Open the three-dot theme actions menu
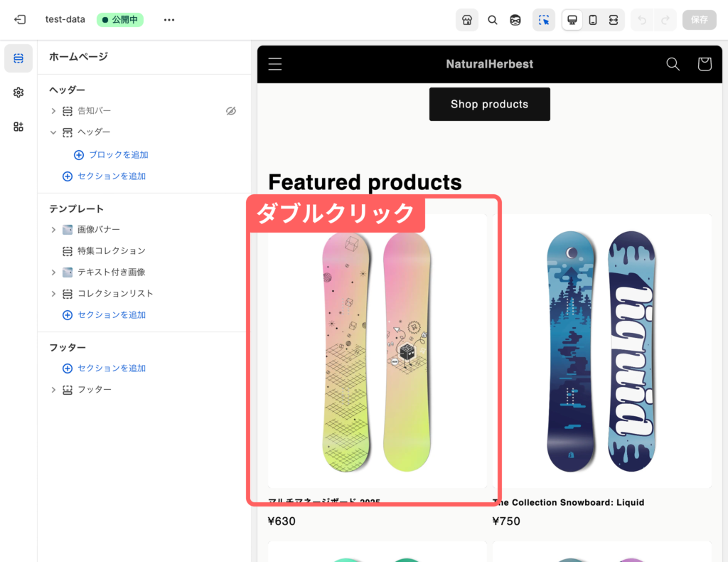 point(169,20)
